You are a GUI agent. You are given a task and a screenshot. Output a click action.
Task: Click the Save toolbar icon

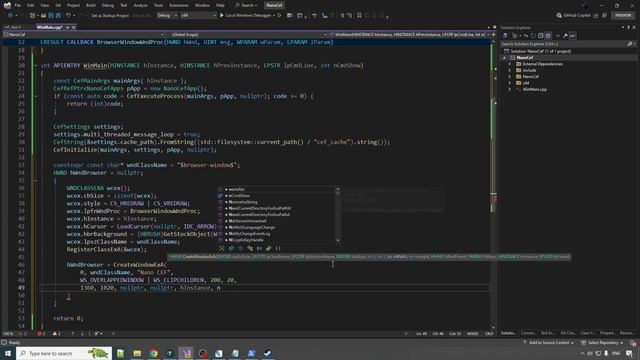51,16
